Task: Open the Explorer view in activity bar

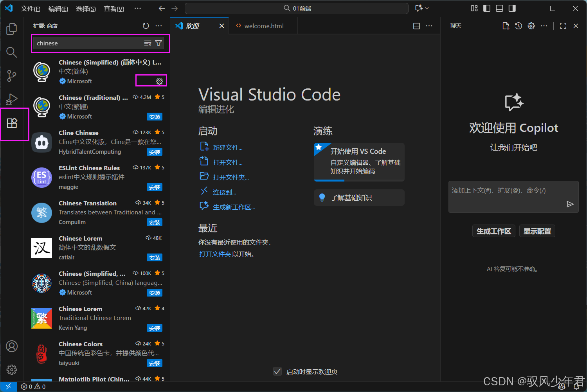Action: tap(12, 29)
